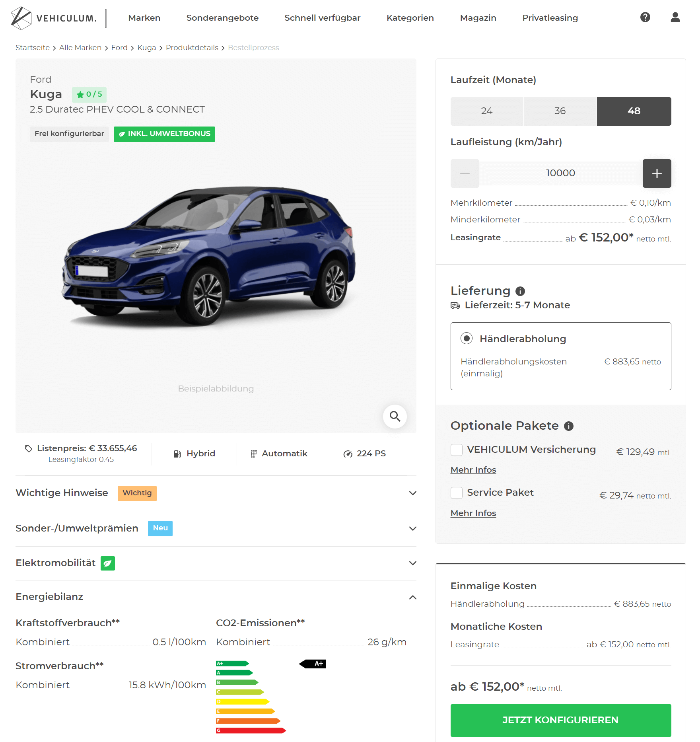
Task: Click the fuel pump Hybrid icon
Action: (177, 454)
